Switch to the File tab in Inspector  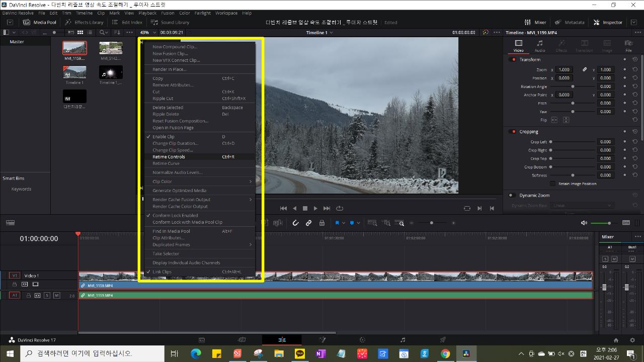click(628, 46)
